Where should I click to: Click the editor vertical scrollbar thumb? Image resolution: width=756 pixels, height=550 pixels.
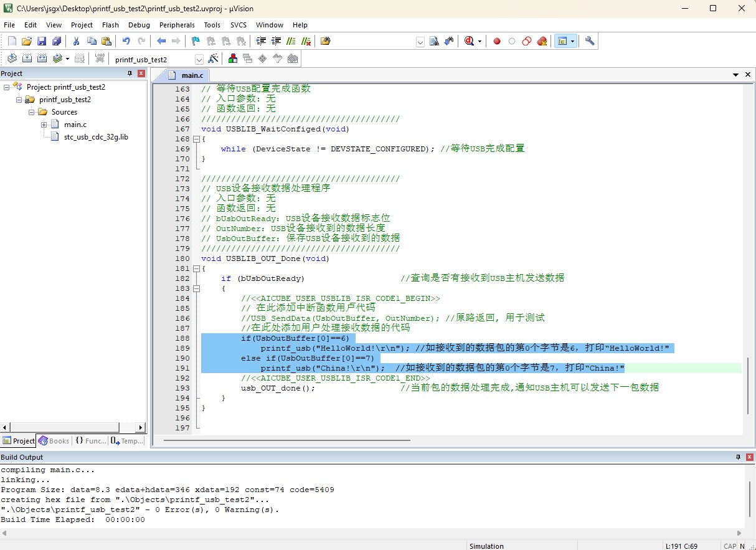pos(748,386)
